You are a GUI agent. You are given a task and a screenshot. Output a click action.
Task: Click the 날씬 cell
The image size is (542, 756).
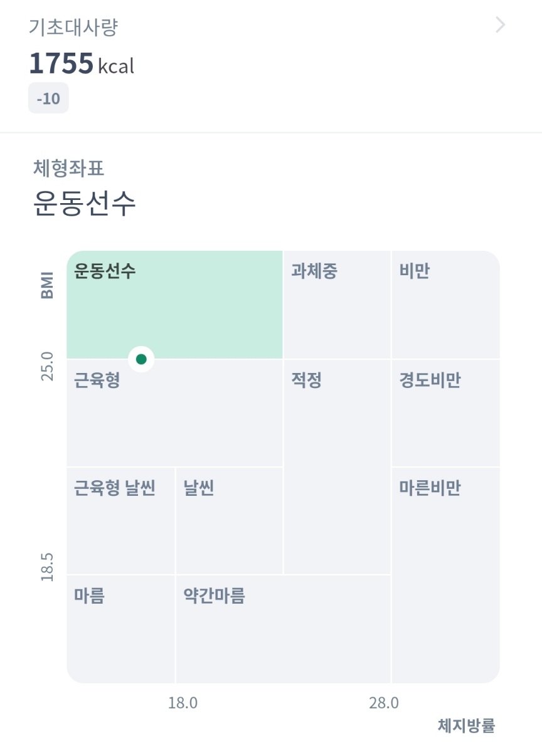pyautogui.click(x=229, y=521)
